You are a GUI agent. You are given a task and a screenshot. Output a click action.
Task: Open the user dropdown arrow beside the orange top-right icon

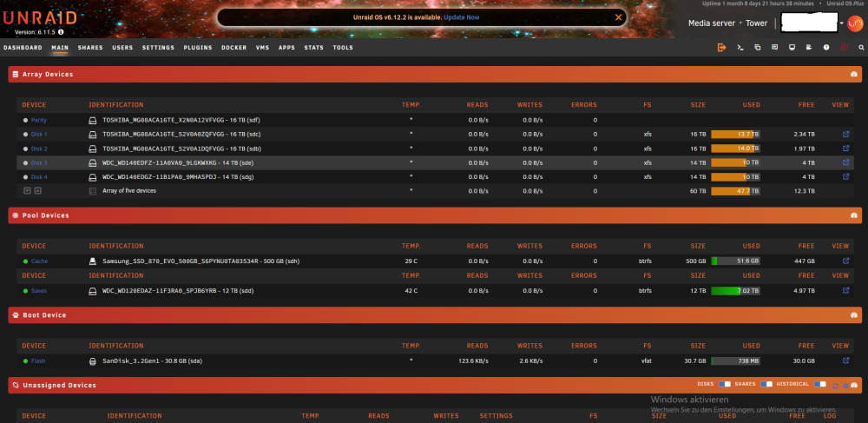[x=841, y=23]
